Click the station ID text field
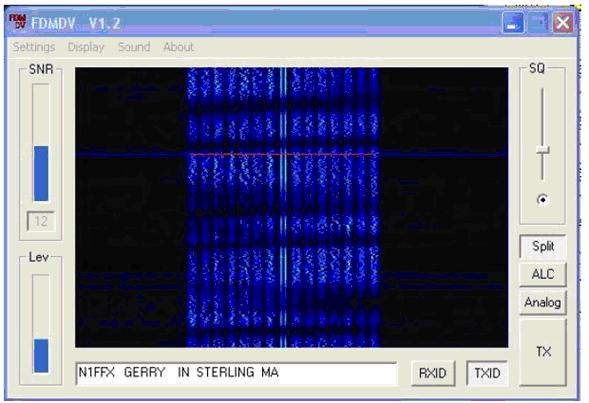This screenshot has height=403, width=589. click(236, 373)
